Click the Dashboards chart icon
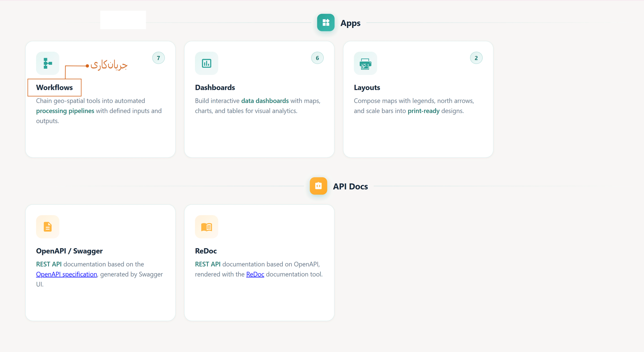The width and height of the screenshot is (644, 352). click(206, 63)
